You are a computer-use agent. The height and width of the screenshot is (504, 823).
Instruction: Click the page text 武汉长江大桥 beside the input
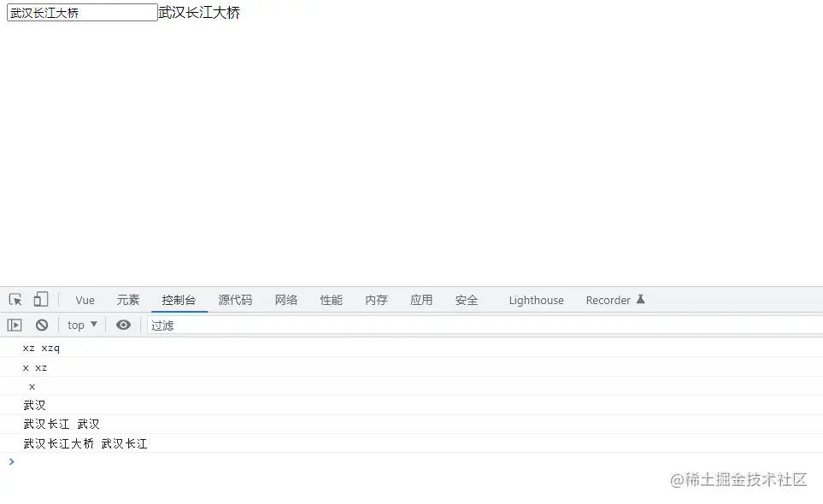point(199,13)
